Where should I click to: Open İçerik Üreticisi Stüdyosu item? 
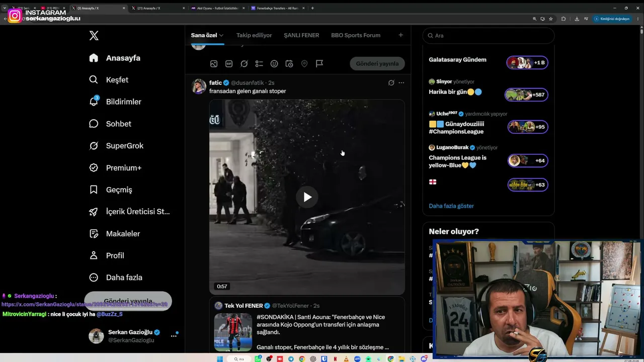pos(129,212)
